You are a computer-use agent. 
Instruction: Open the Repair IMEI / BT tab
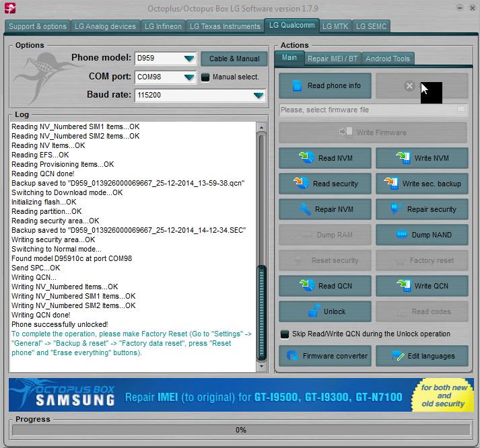[333, 59]
